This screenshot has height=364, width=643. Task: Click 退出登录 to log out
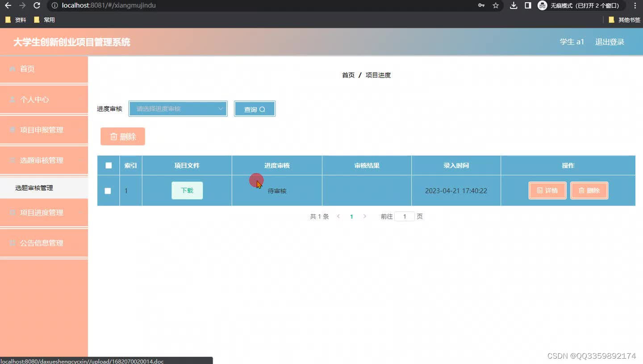click(610, 42)
